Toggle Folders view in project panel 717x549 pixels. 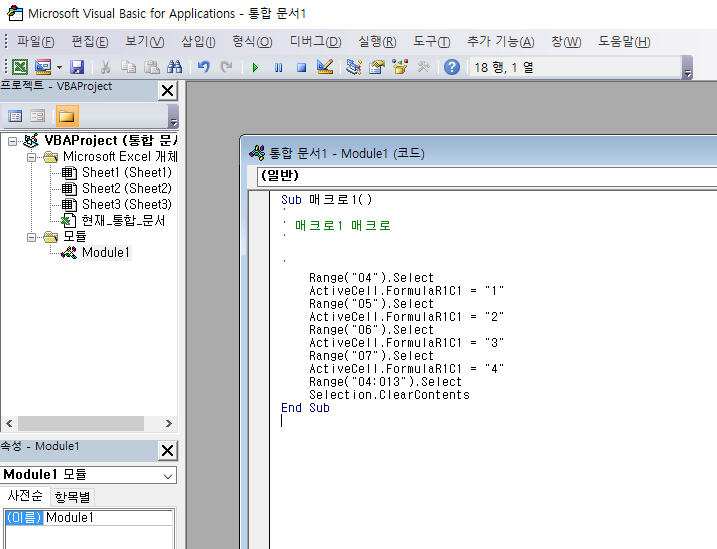[67, 116]
